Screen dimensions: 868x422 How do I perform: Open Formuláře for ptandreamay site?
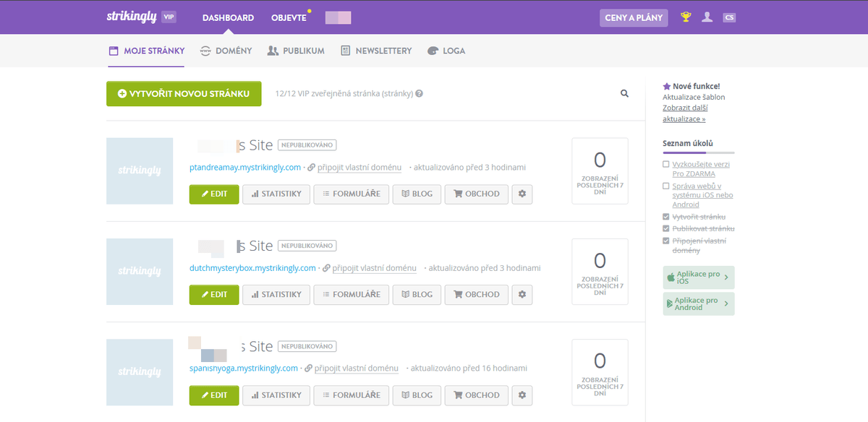[352, 194]
